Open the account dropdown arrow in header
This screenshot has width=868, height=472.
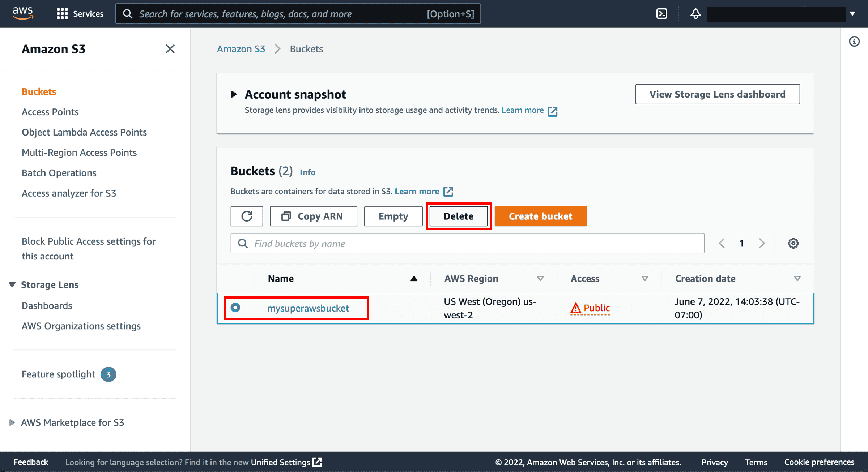[x=852, y=14]
